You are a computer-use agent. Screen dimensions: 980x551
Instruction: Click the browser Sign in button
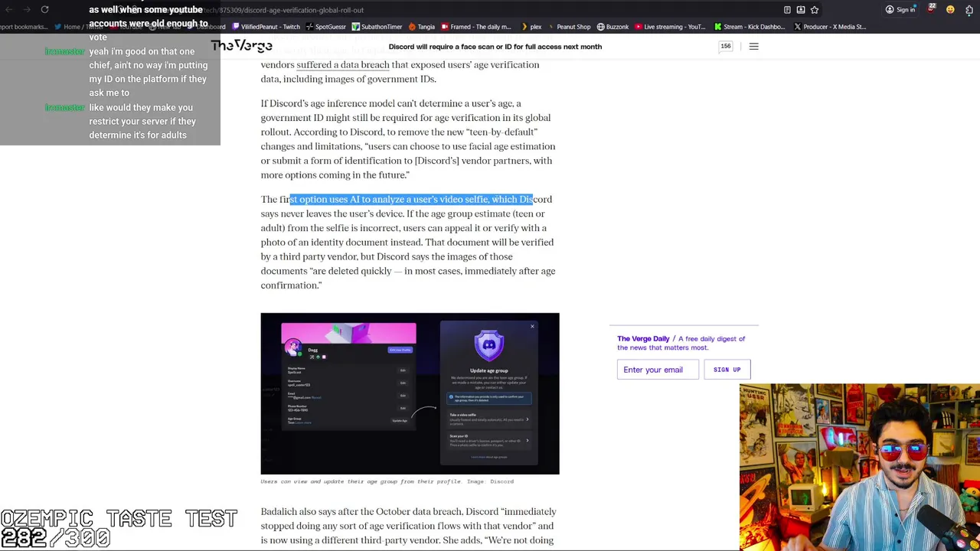tap(900, 10)
